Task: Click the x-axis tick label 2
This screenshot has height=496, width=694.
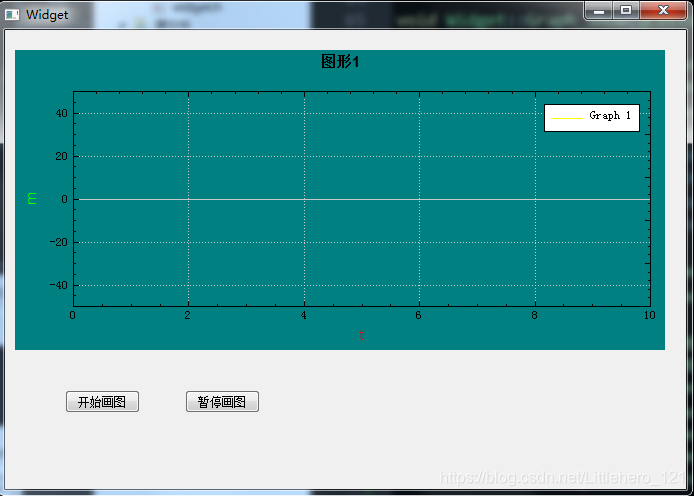Action: pyautogui.click(x=188, y=315)
